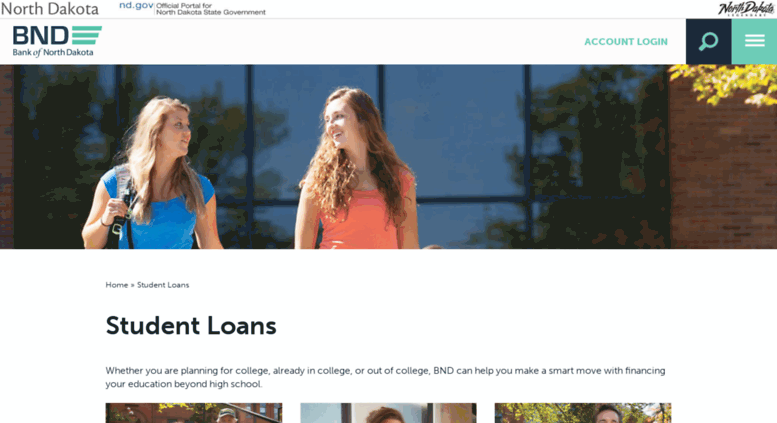The height and width of the screenshot is (423, 777).
Task: Open the hamburger menu icon
Action: (754, 42)
